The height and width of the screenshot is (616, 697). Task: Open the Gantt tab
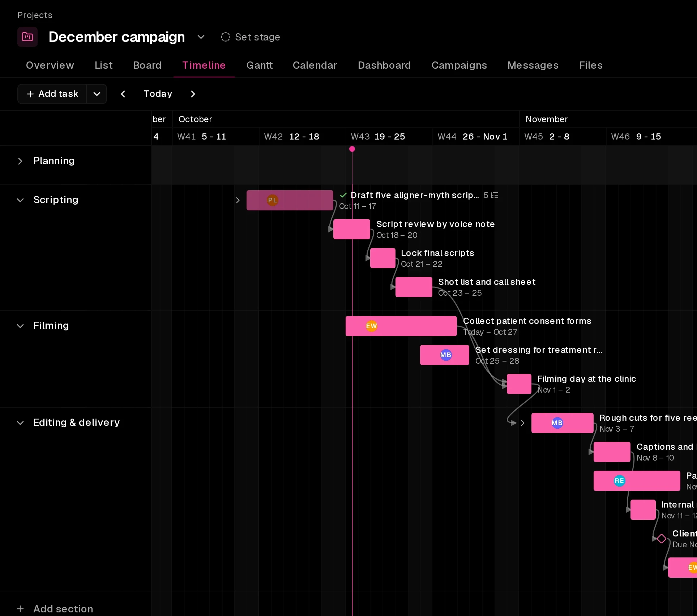[260, 65]
